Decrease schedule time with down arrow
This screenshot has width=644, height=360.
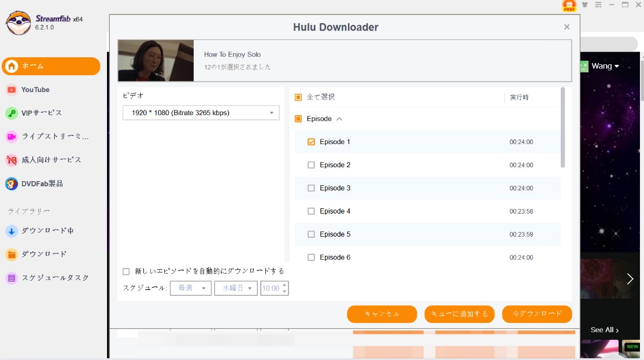tap(284, 291)
